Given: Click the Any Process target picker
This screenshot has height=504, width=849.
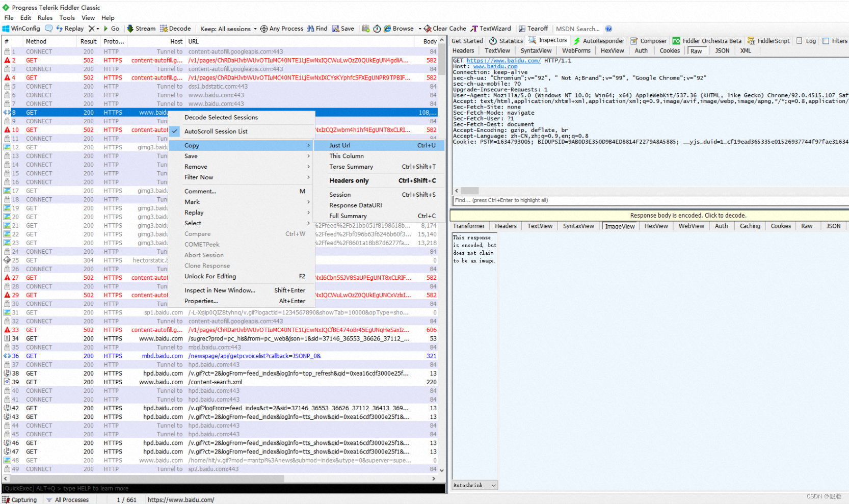Looking at the screenshot, I should tap(282, 29).
